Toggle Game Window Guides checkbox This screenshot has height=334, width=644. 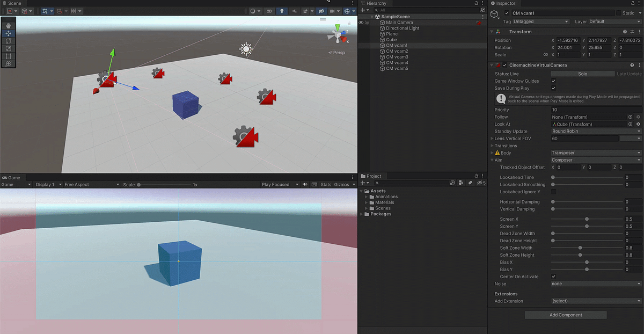tap(554, 81)
